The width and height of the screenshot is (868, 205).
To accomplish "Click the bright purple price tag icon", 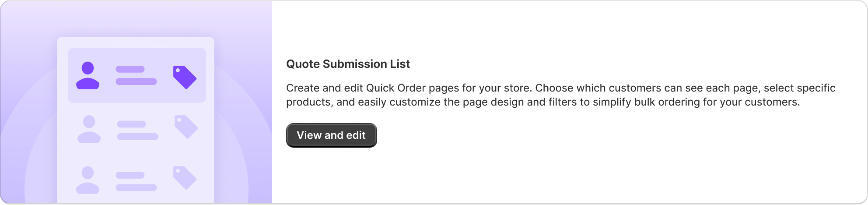I will tap(185, 77).
